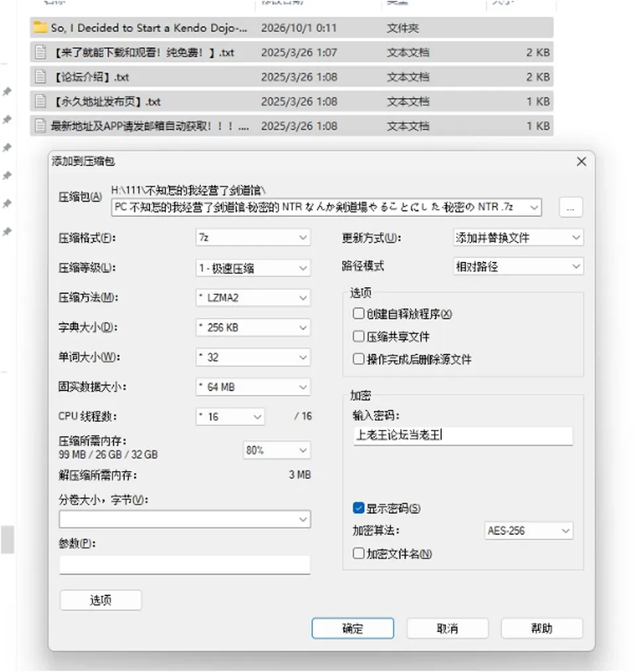Close the 添加到压缩包 dialog

coord(581,161)
